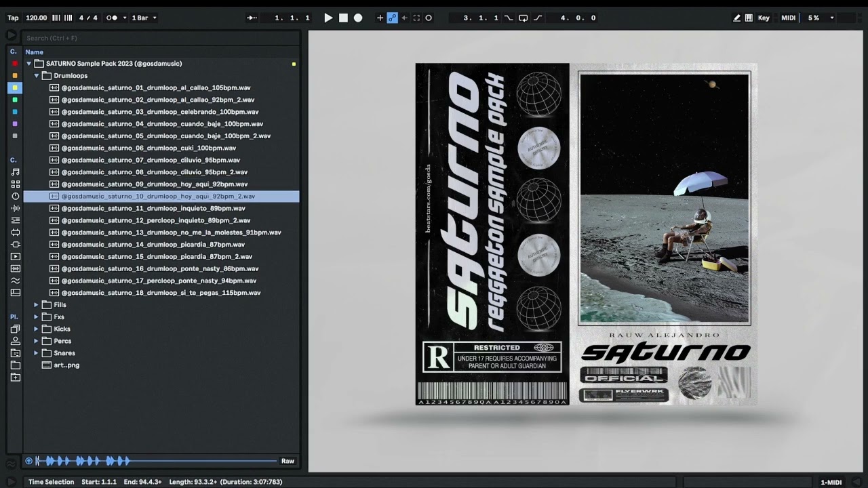
Task: Click the Back to Arrangement arrow
Action: (x=405, y=18)
